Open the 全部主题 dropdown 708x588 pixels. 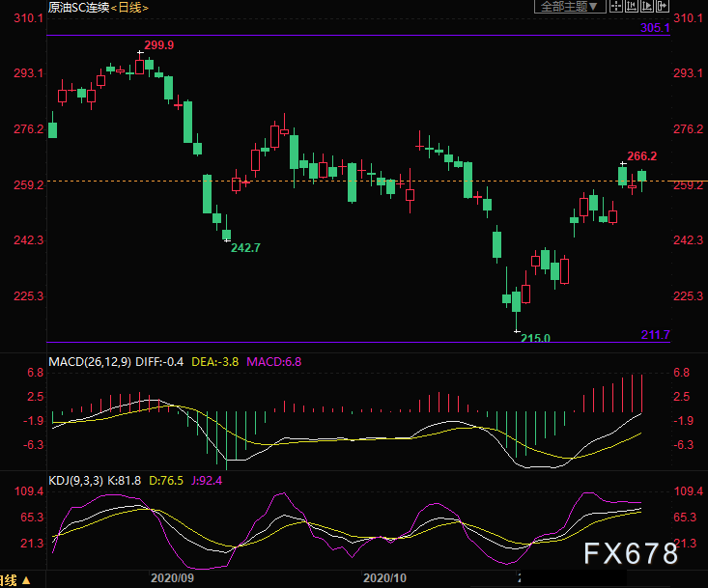click(x=569, y=7)
